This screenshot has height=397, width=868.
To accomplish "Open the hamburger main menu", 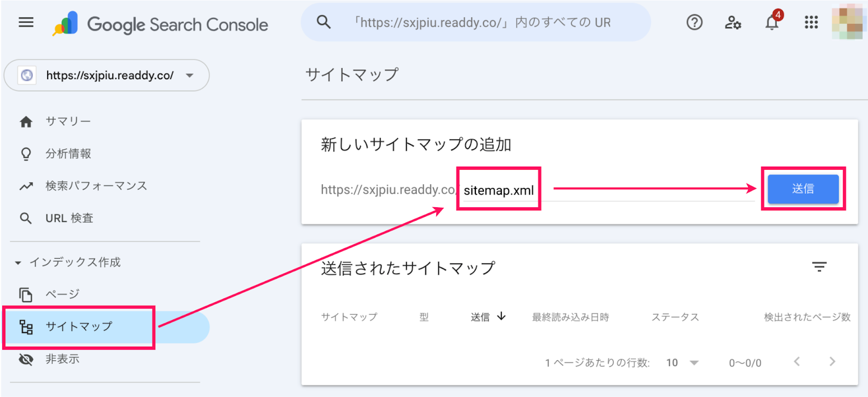I will [26, 22].
